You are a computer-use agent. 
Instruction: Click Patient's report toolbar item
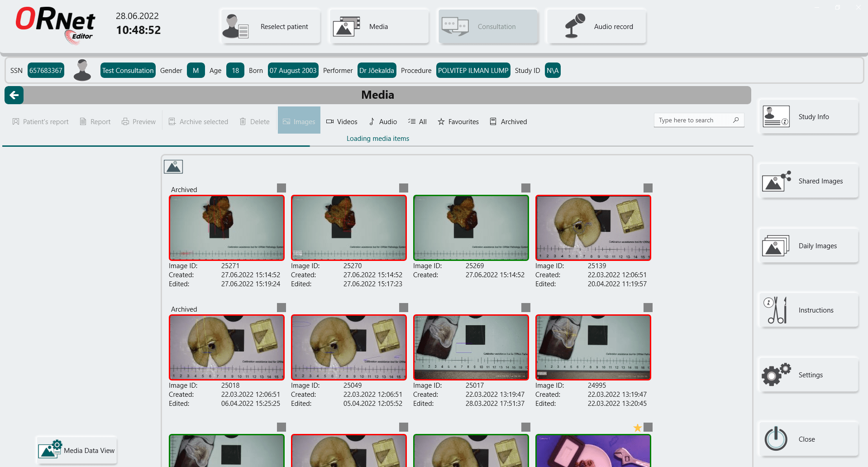tap(41, 121)
